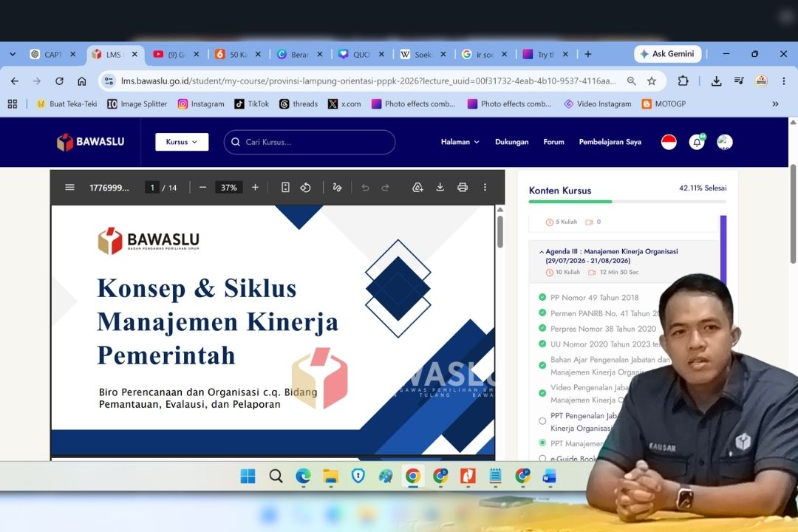Viewport: 798px width, 532px height.
Task: Save the PDF to Google Drive
Action: coord(417,188)
